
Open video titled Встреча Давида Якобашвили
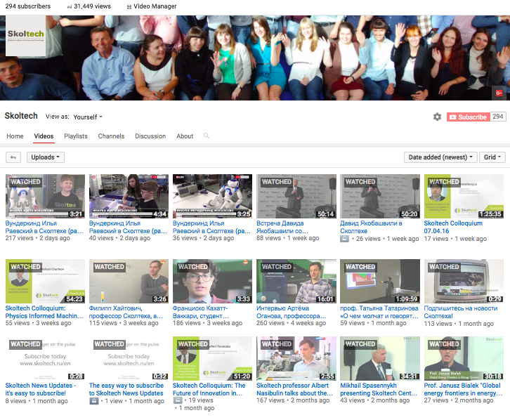pos(282,228)
